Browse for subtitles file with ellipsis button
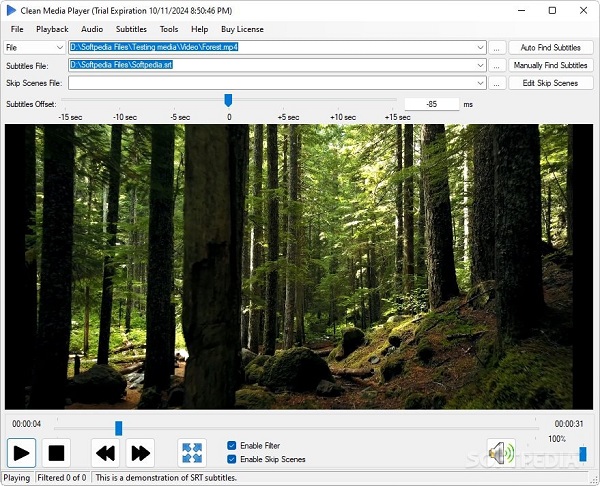The image size is (600, 486). click(497, 65)
